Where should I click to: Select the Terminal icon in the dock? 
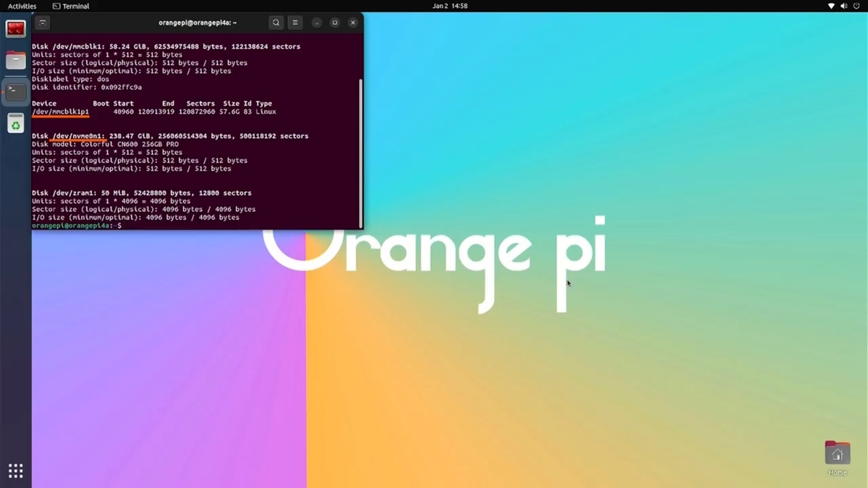(x=16, y=92)
